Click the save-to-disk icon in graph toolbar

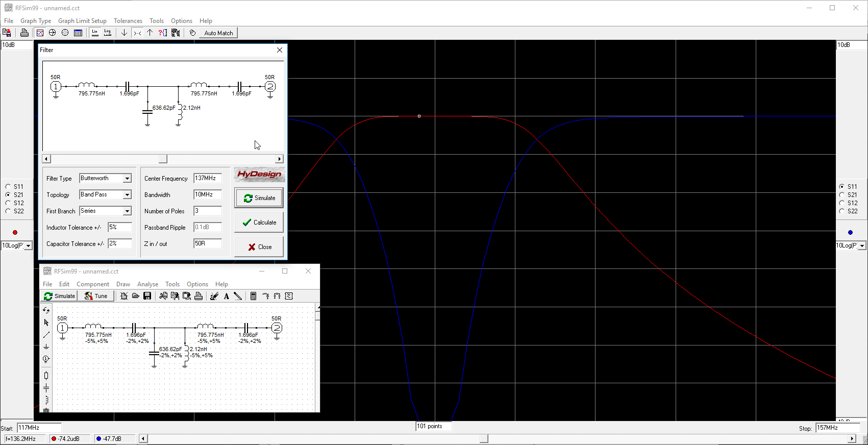click(7, 33)
